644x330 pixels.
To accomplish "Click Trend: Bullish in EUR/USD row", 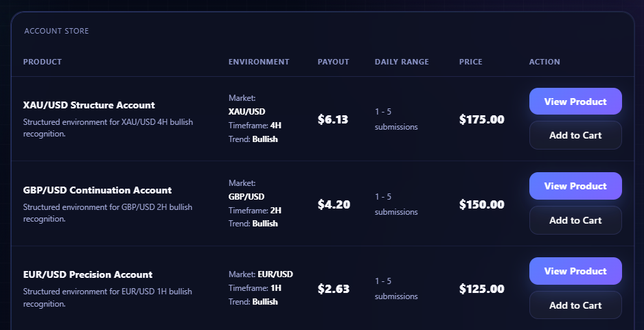I will coord(253,302).
